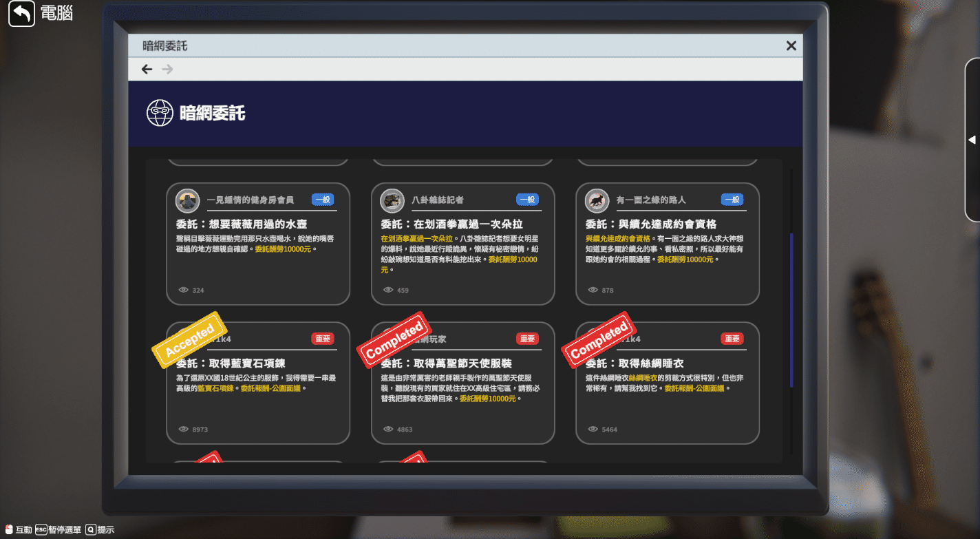
Task: Click the Q key icon for 提示
Action: tap(90, 530)
